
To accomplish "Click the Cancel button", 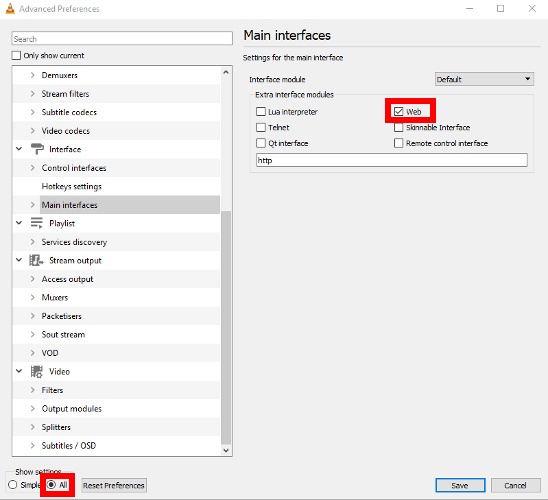I will point(515,485).
